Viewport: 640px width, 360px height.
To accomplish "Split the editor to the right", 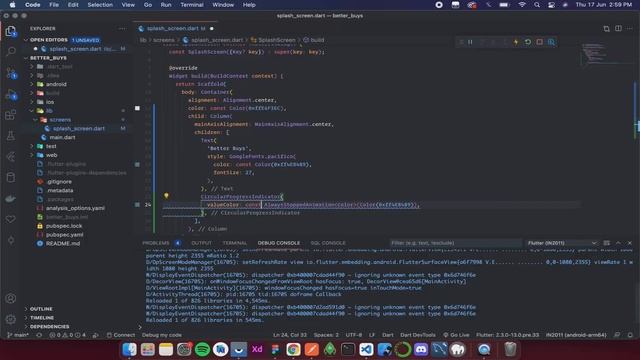I will tap(618, 29).
